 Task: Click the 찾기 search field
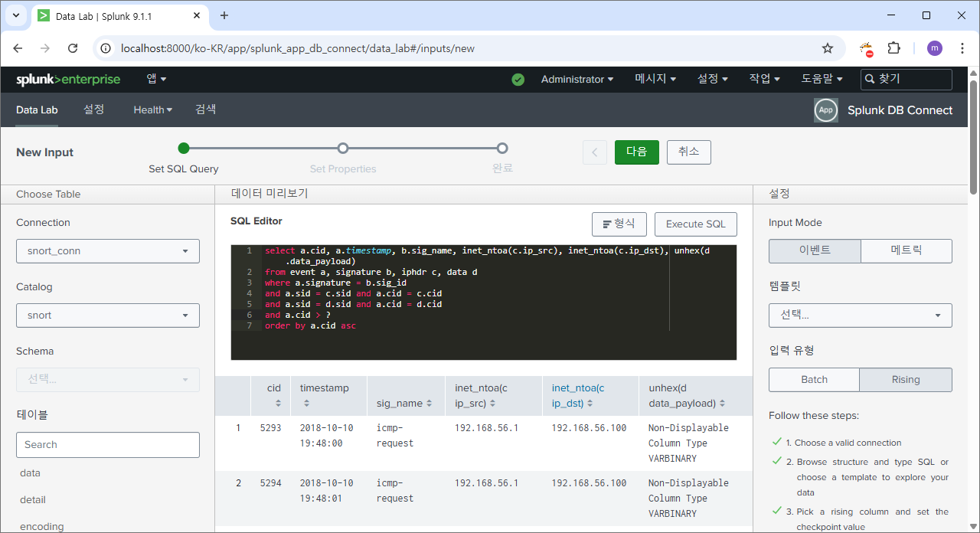click(x=906, y=79)
